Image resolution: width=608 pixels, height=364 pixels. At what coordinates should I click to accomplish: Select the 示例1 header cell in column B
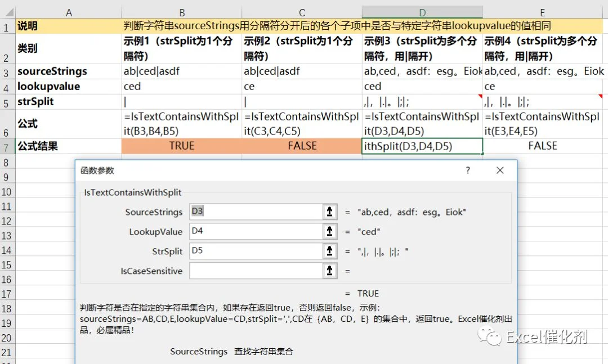182,49
